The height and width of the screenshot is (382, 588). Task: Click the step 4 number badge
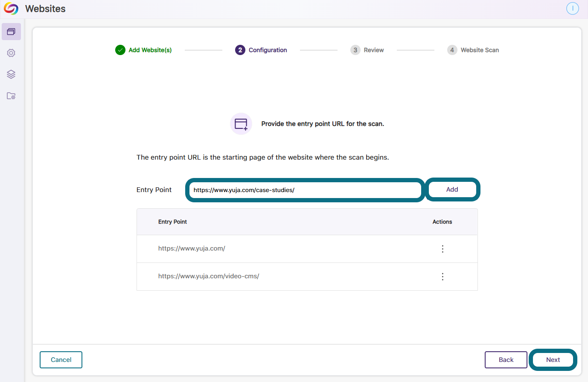[452, 50]
